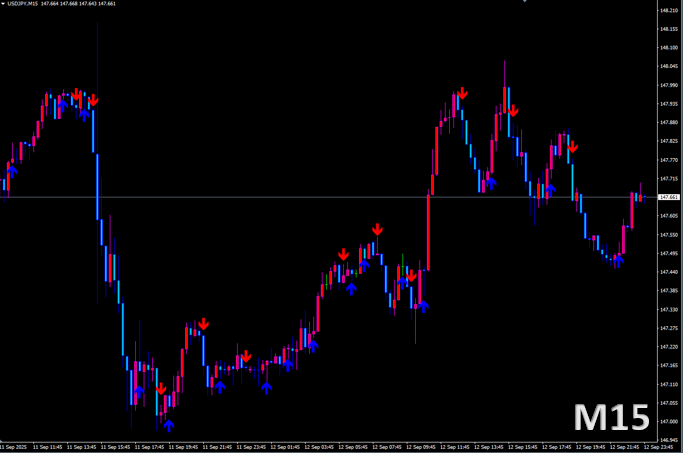This screenshot has height=453, width=683.
Task: Open the chart menu triangle beside USDJPY
Action: (4, 4)
